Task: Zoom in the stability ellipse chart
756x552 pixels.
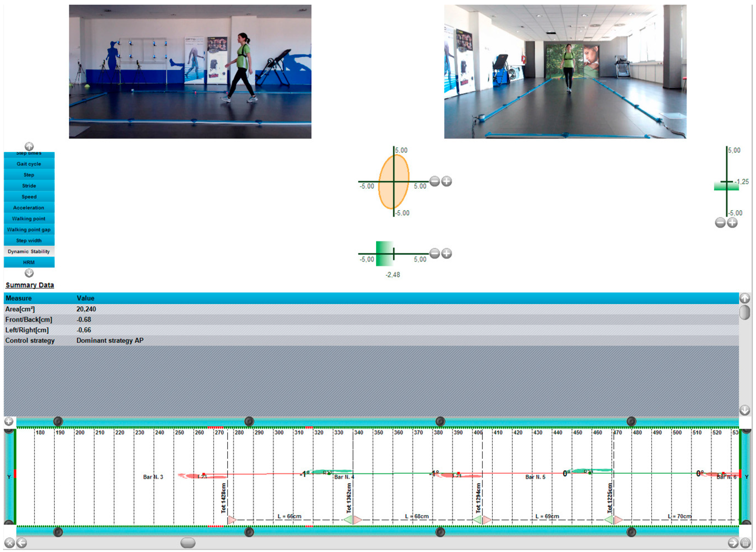Action: 447,181
